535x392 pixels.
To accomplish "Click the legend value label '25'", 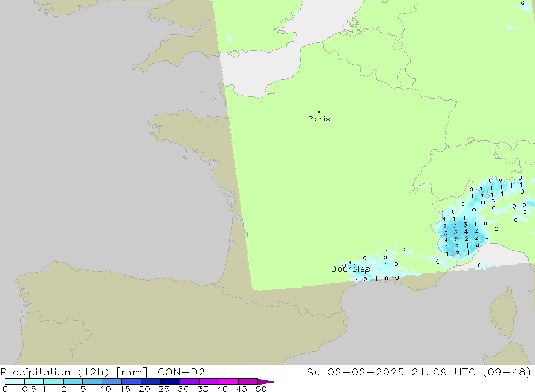I will tap(164, 389).
